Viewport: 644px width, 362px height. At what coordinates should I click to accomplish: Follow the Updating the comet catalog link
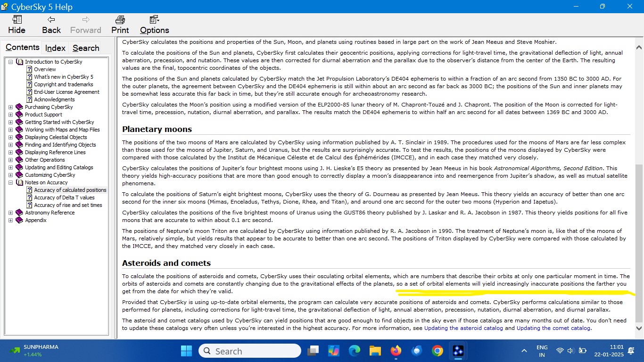coord(553,328)
